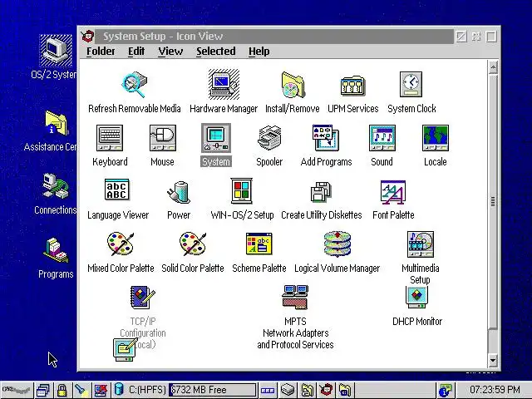Open the Refresh Removable Media icon

pos(135,85)
